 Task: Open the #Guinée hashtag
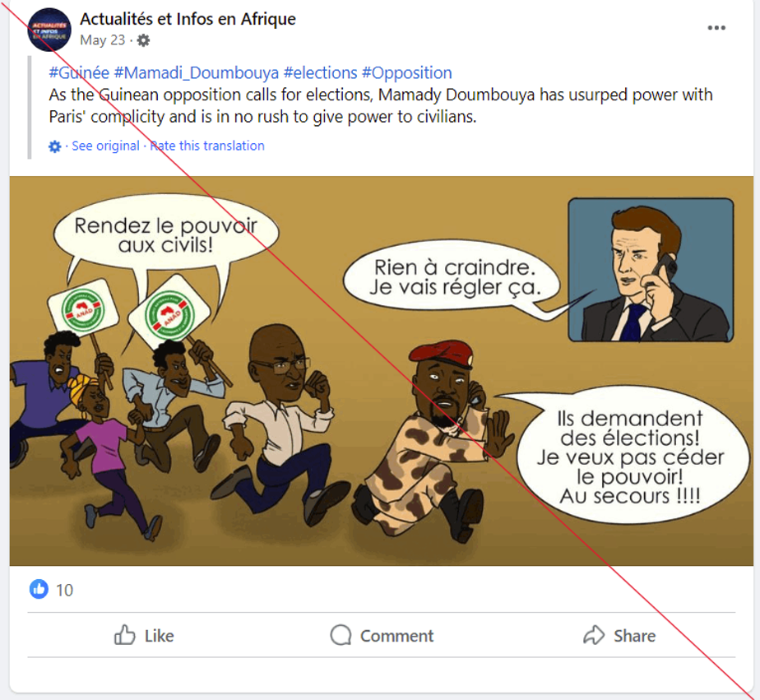[79, 73]
